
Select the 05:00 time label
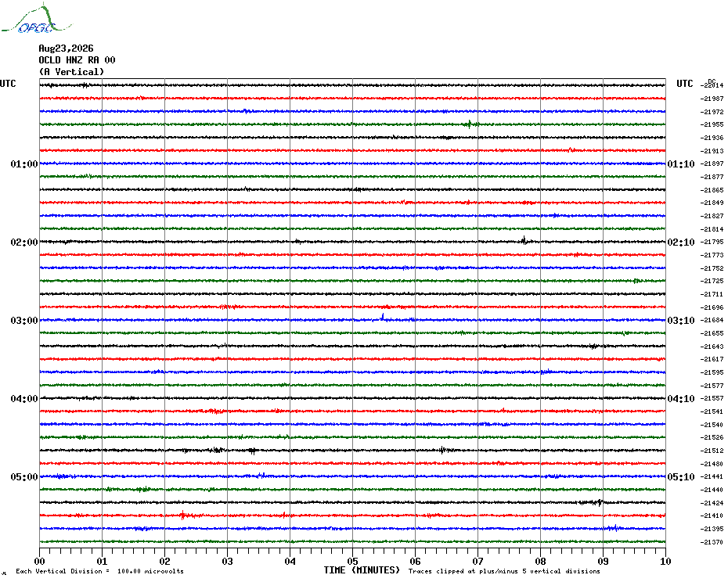point(24,477)
